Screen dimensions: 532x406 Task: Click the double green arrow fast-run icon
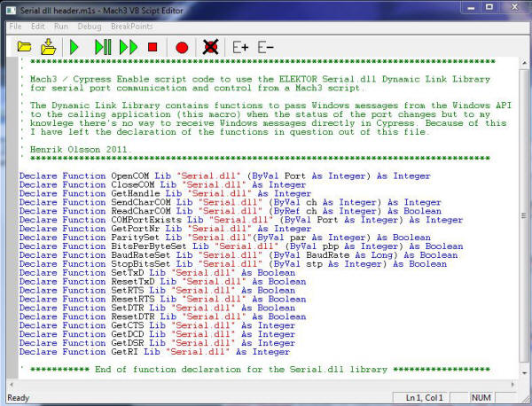(129, 47)
